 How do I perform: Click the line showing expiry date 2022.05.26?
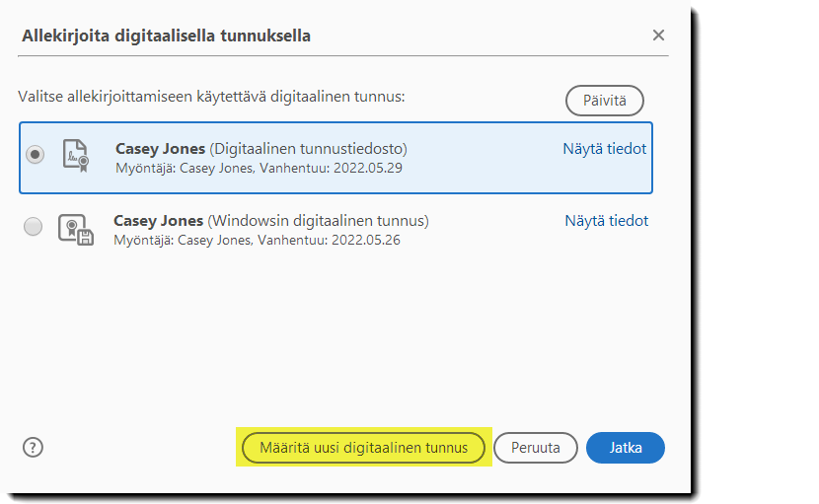tap(257, 240)
